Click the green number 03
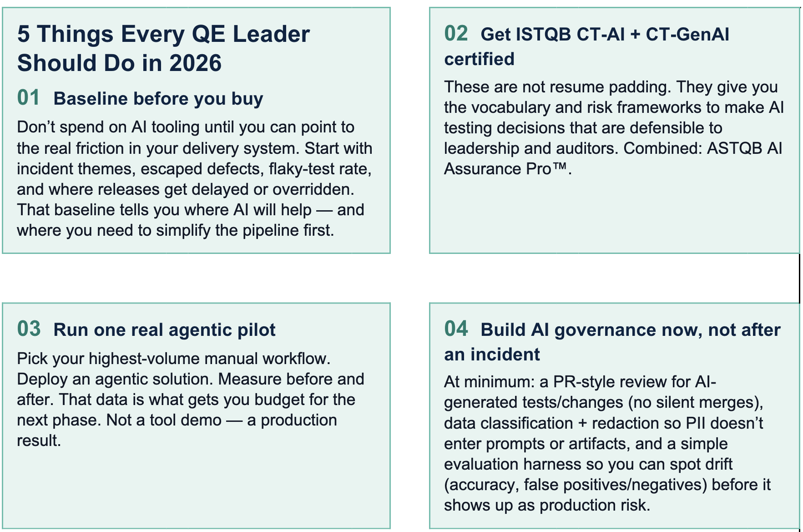803x532 pixels. [29, 329]
